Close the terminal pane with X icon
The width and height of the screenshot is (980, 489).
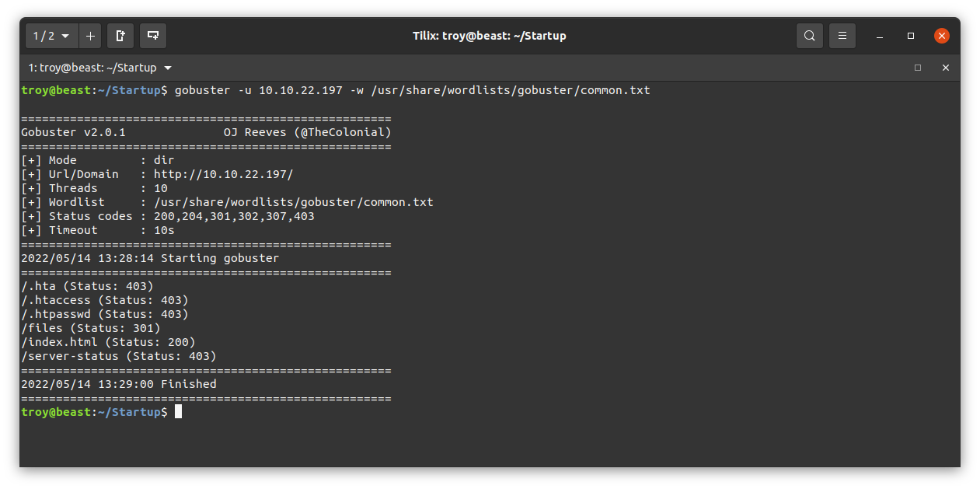pyautogui.click(x=946, y=68)
